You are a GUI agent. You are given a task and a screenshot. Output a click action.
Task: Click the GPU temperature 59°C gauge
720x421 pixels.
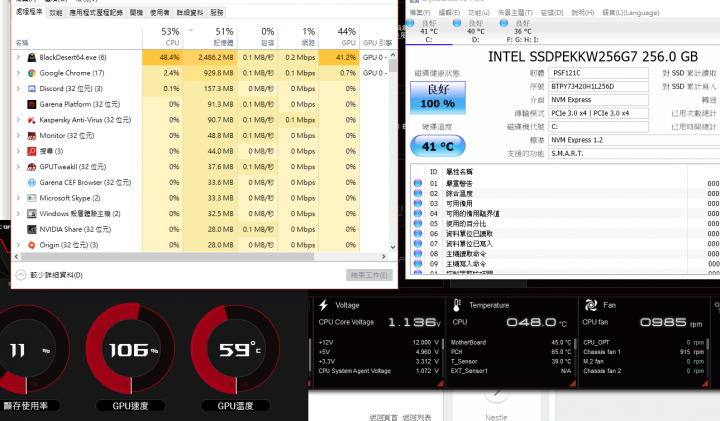(235, 349)
